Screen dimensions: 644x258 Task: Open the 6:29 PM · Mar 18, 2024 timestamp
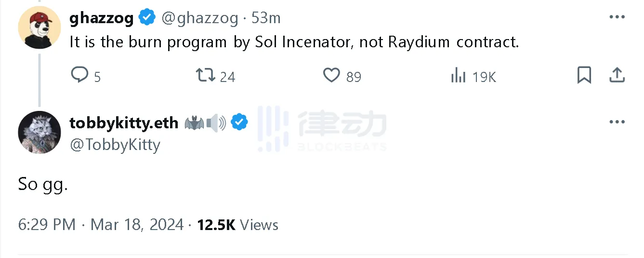[x=101, y=225]
